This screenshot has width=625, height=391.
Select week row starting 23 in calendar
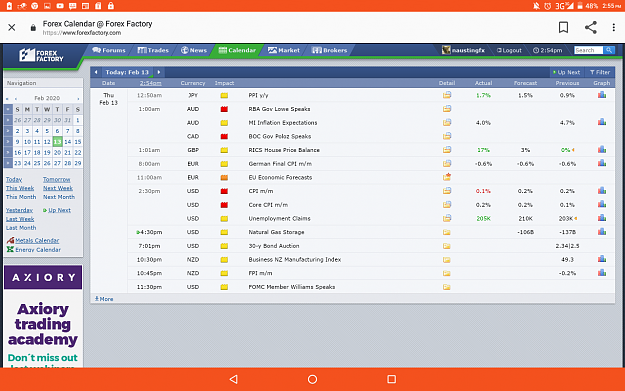tap(8, 163)
